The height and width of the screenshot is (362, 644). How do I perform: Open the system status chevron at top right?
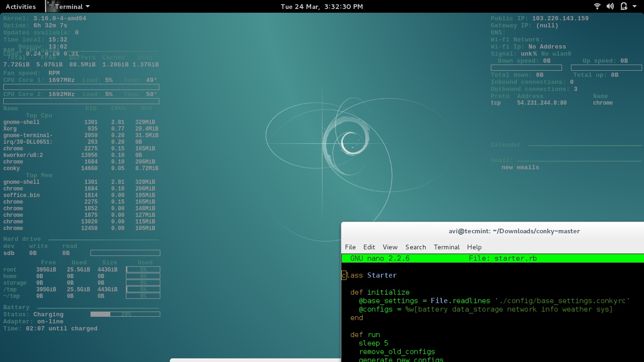tap(634, 6)
